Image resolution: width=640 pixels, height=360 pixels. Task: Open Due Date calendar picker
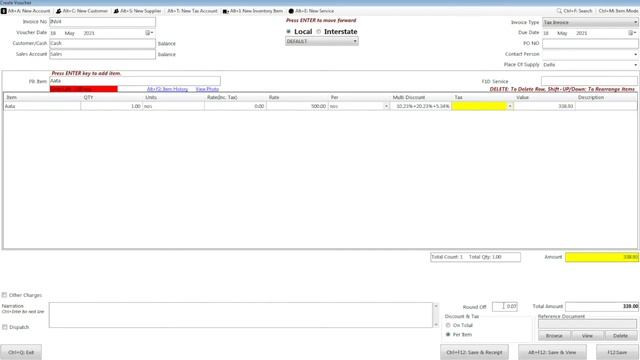tap(631, 33)
